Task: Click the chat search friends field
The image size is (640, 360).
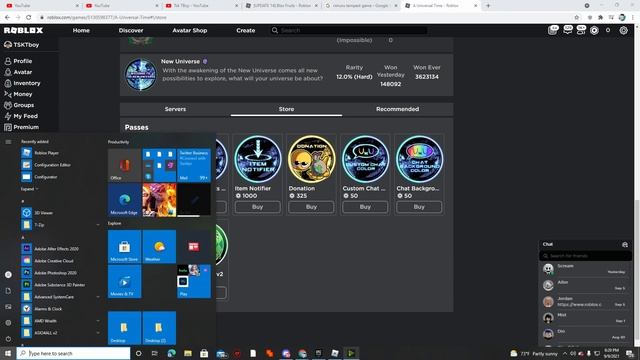Action: [x=586, y=256]
